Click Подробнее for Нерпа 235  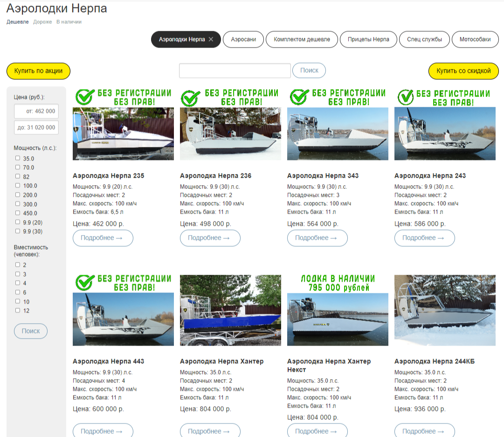coord(103,238)
